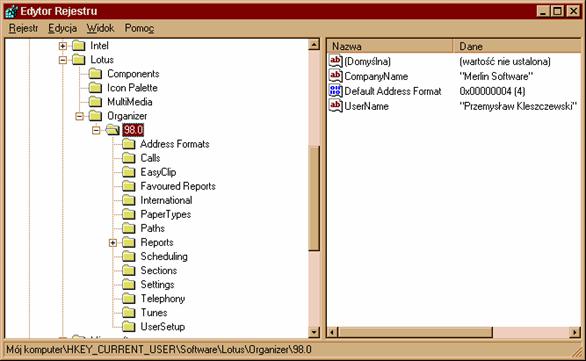The width and height of the screenshot is (586, 361).
Task: Click the Lotus folder icon
Action: click(78, 60)
